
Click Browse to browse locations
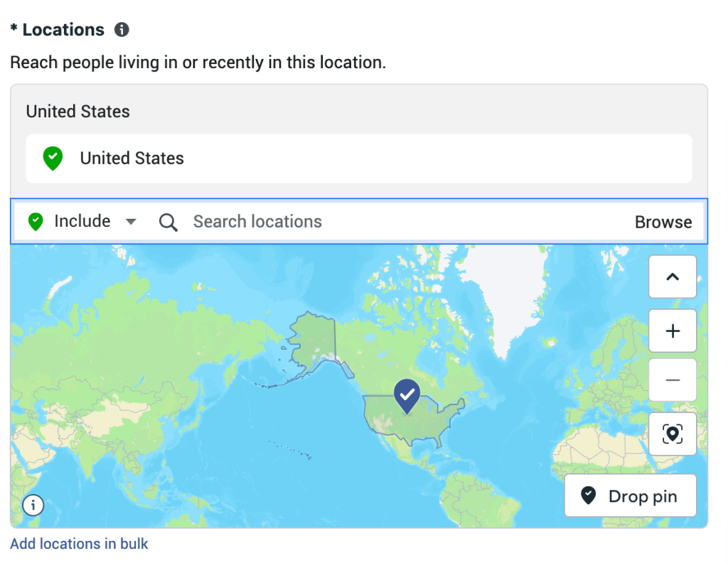(663, 222)
